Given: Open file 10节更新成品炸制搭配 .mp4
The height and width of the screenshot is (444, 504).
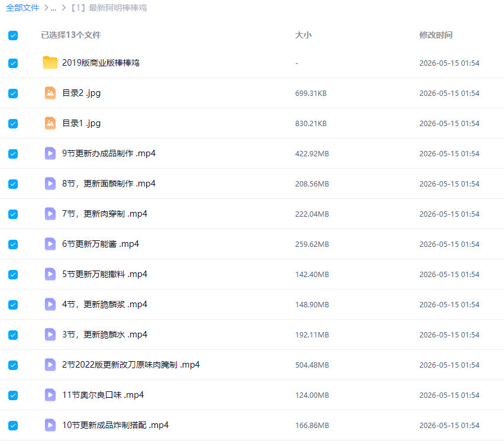Looking at the screenshot, I should [115, 425].
